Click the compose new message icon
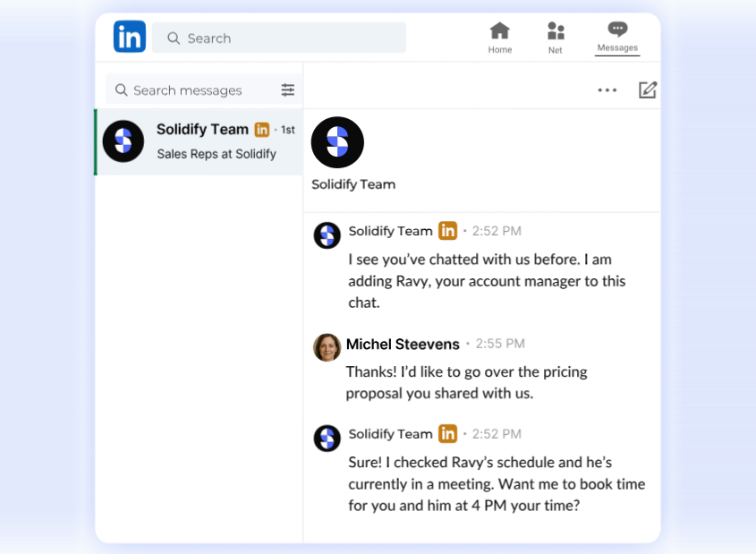This screenshot has height=554, width=756. coord(648,89)
